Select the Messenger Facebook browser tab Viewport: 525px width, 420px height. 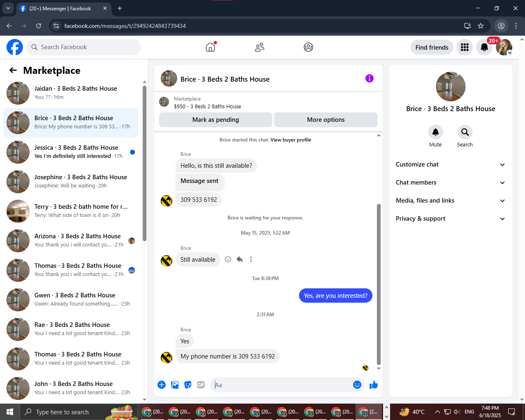click(64, 9)
